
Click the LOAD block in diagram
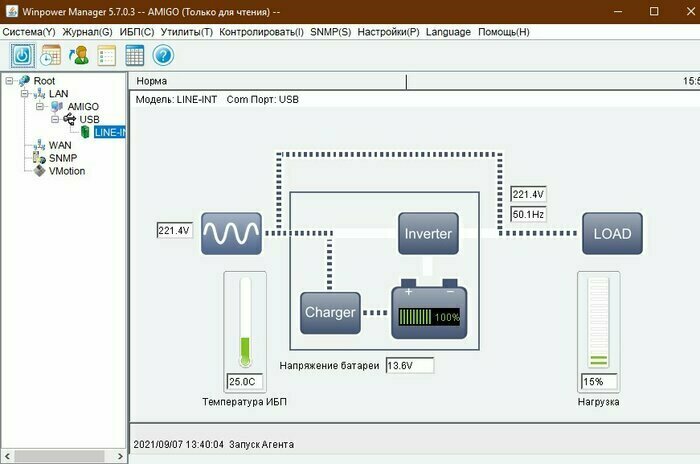click(612, 234)
